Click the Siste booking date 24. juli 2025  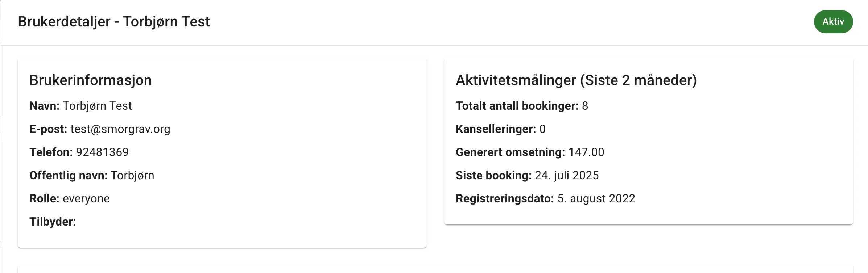click(x=567, y=175)
